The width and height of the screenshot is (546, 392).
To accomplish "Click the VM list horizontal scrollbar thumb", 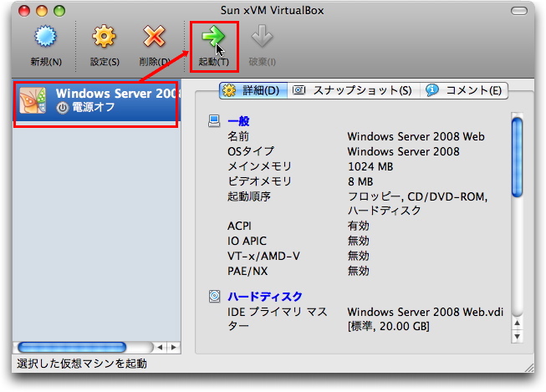I will pos(72,347).
